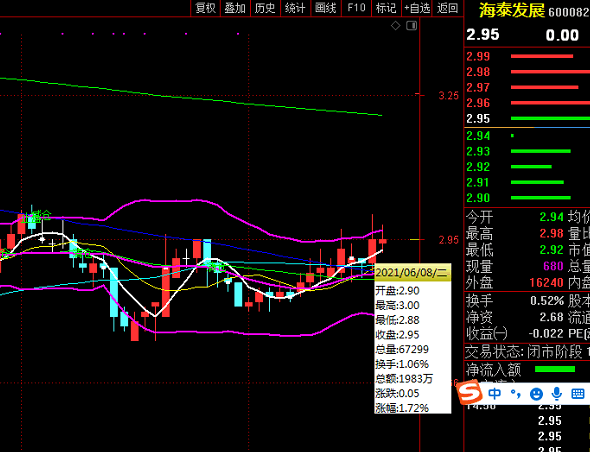Viewport: 590px width, 452px height.
Task: Open the 历史 history button
Action: point(265,8)
